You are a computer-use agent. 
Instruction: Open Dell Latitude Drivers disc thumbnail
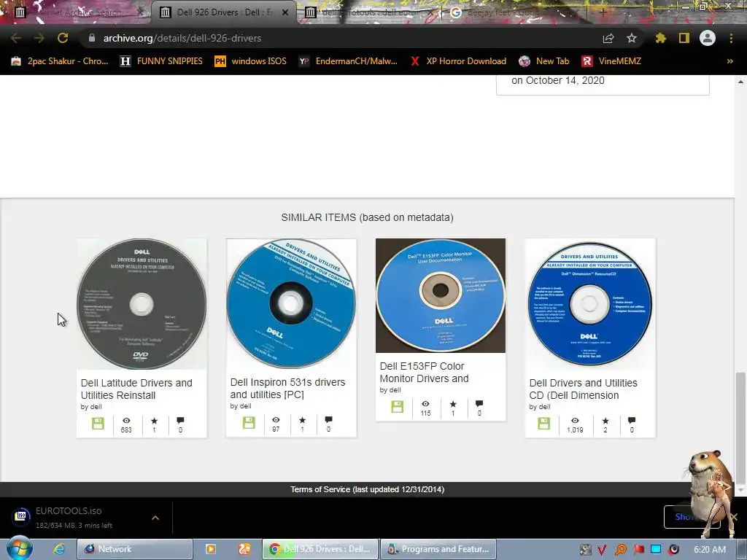[x=142, y=304]
